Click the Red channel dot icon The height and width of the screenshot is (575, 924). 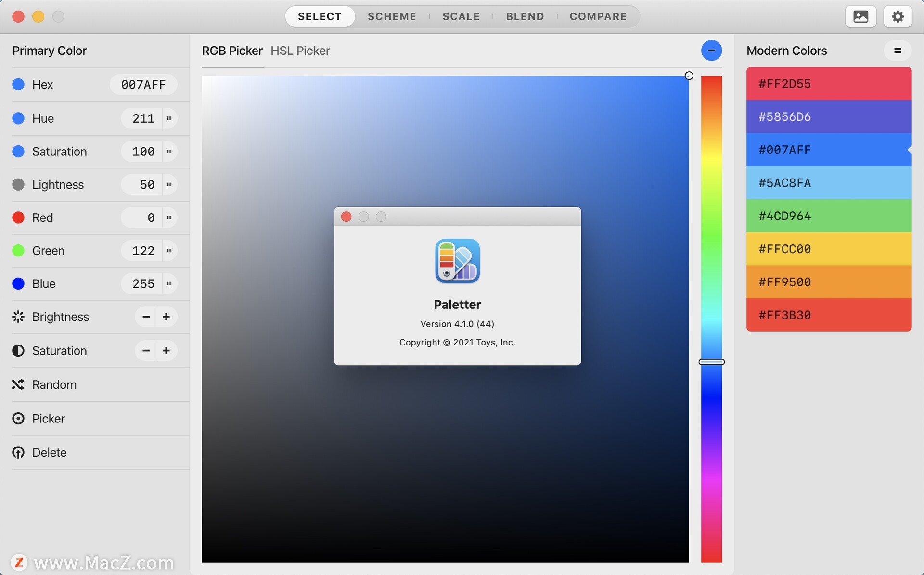point(18,217)
